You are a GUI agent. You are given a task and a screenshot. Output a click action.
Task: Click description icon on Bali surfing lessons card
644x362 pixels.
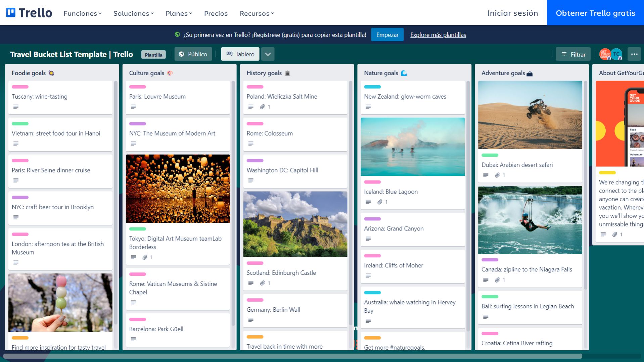486,317
